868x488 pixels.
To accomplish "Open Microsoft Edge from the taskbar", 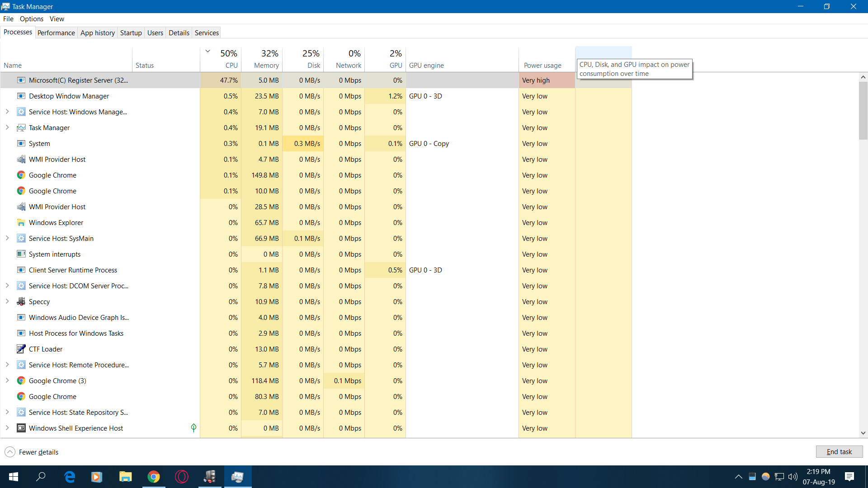I will click(x=70, y=477).
